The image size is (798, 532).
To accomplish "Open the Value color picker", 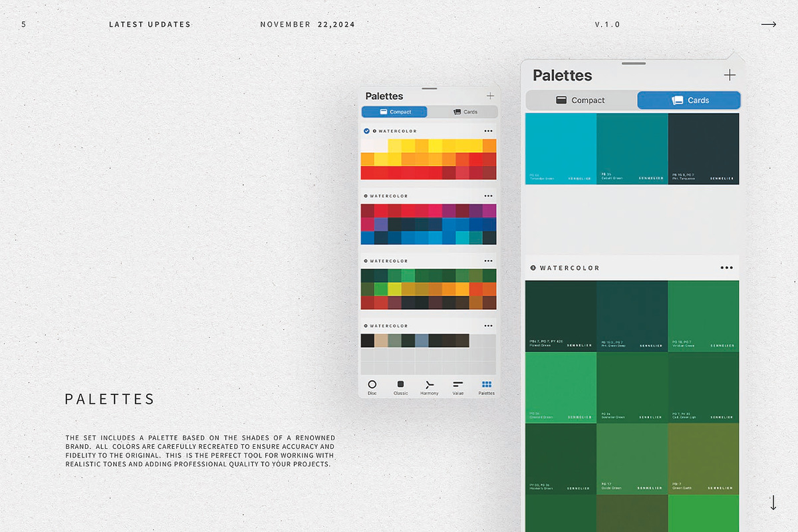I will point(458,387).
